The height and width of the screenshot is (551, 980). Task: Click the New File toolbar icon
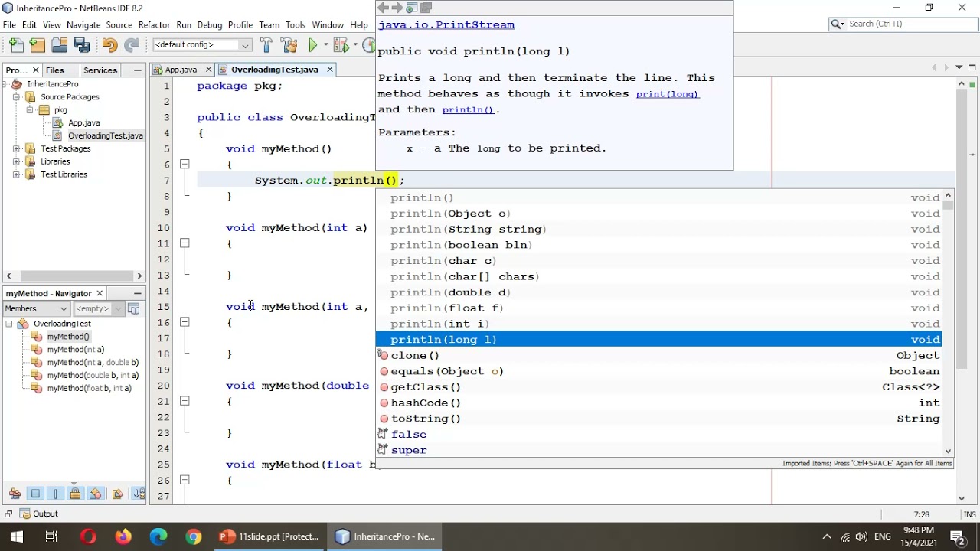(16, 45)
